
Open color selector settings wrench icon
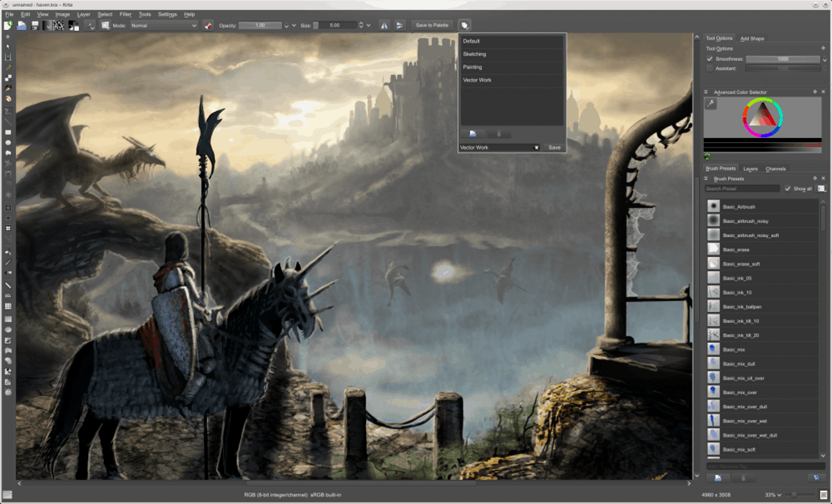pyautogui.click(x=711, y=103)
